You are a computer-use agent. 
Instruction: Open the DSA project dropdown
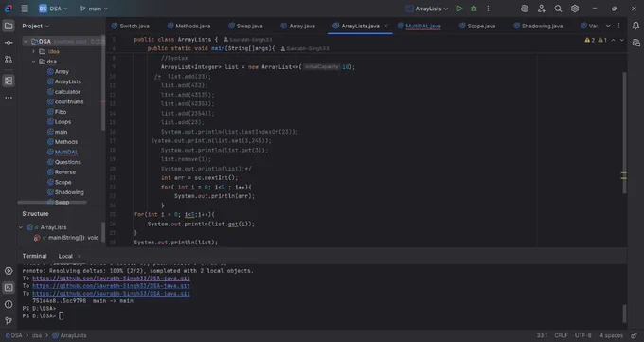pyautogui.click(x=53, y=9)
